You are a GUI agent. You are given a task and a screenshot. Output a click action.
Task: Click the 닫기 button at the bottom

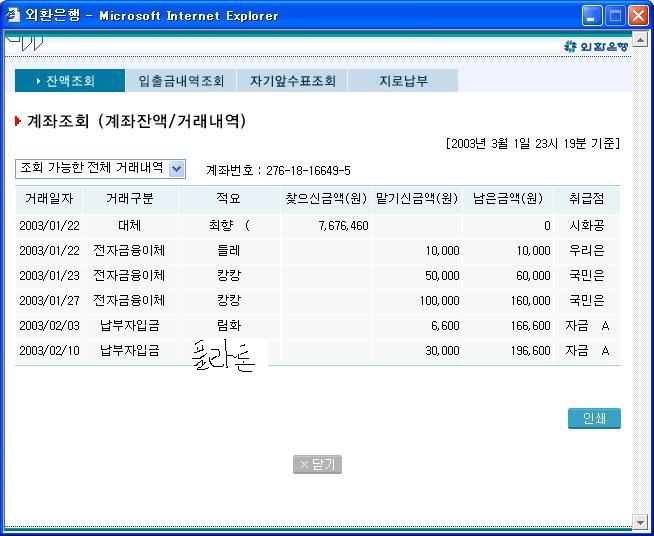click(317, 465)
